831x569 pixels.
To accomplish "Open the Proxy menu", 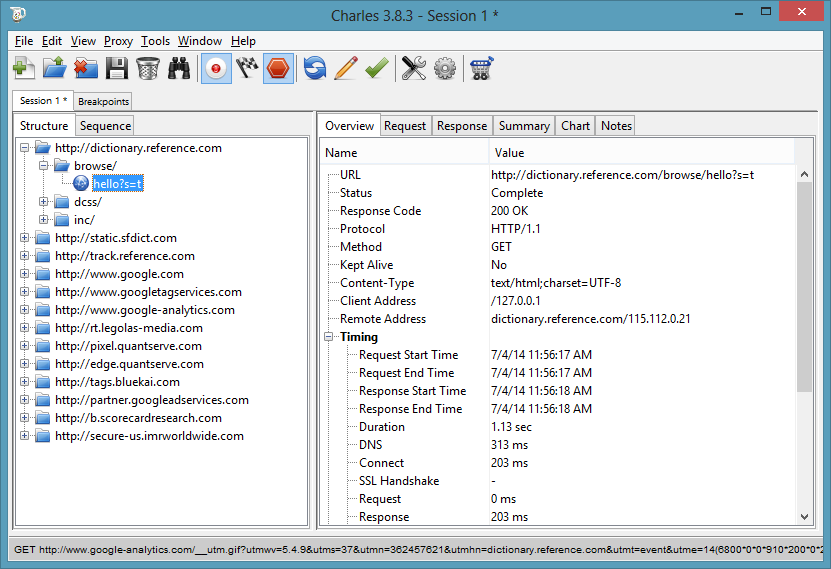I will 118,41.
